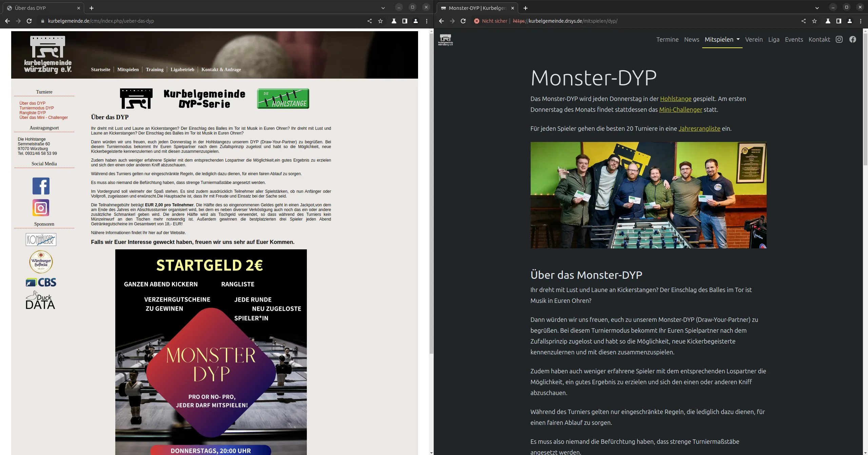Click the Würzburger Hofbräu sponsor logo
The image size is (868, 455).
click(41, 262)
